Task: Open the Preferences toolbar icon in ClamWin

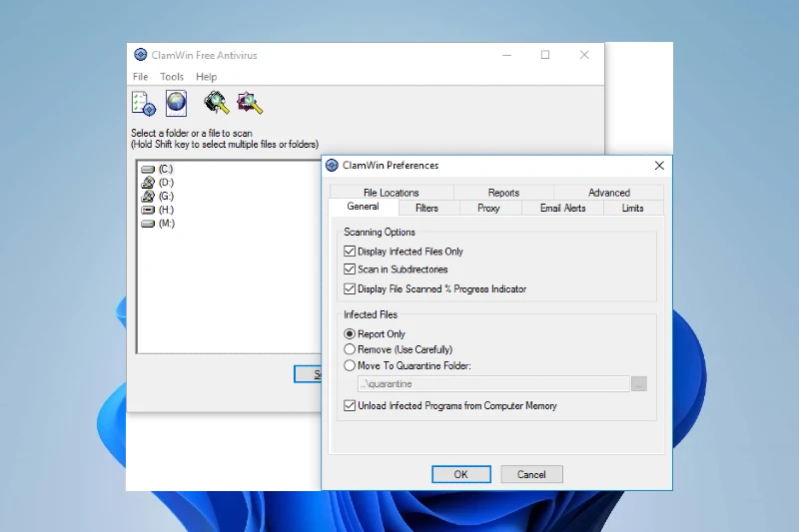Action: 143,104
